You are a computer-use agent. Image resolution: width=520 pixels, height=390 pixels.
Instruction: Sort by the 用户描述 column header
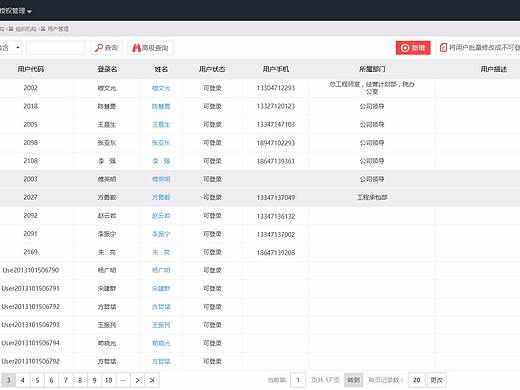494,69
